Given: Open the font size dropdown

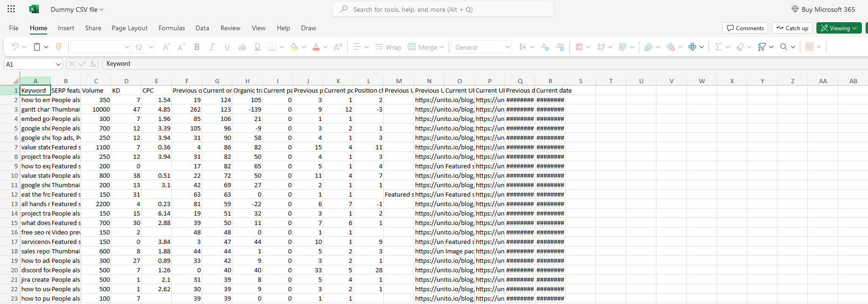Looking at the screenshot, I should [x=151, y=47].
